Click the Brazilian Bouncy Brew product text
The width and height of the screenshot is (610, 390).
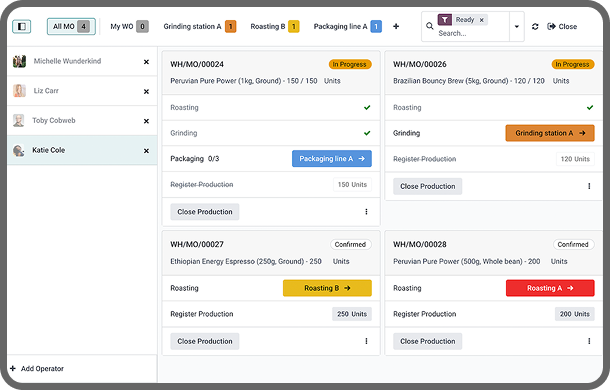coord(469,81)
